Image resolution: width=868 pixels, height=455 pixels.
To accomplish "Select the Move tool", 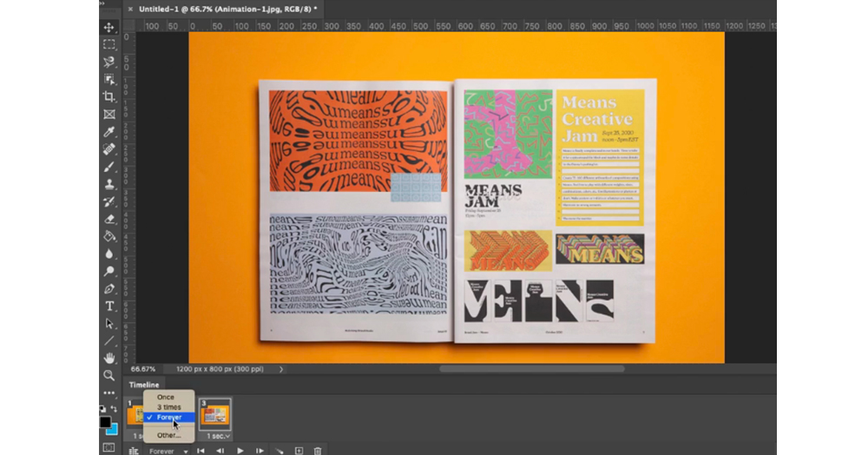I will coord(109,28).
